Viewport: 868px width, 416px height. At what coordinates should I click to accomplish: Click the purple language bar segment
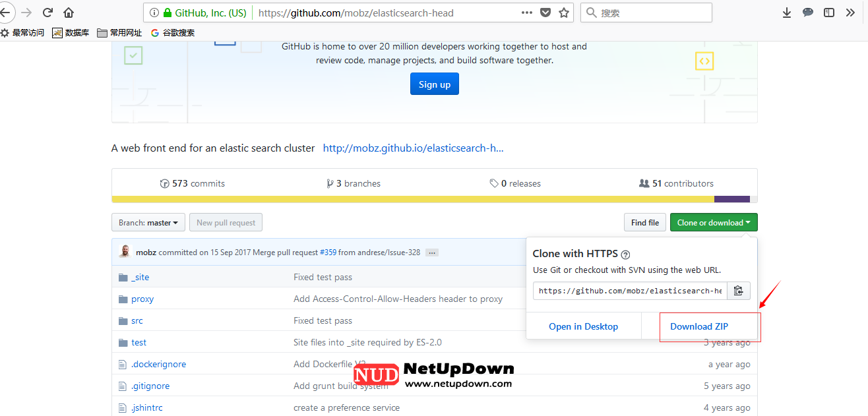coord(732,199)
